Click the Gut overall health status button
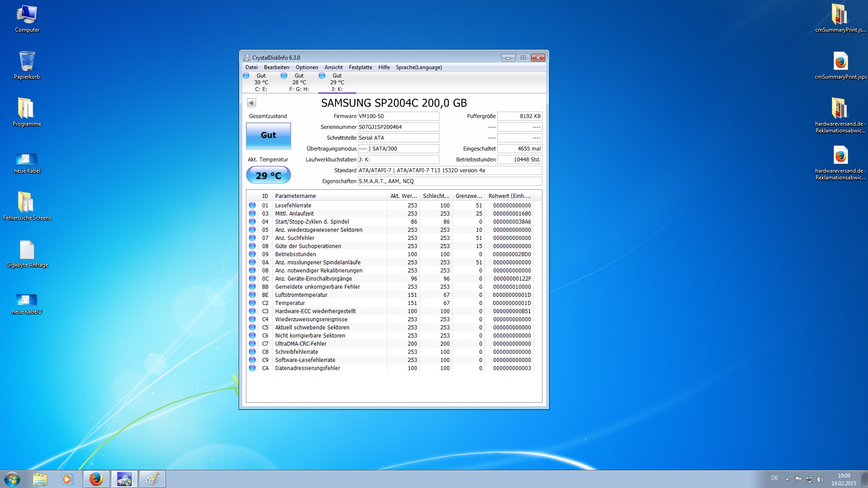This screenshot has width=868, height=488. (x=268, y=135)
